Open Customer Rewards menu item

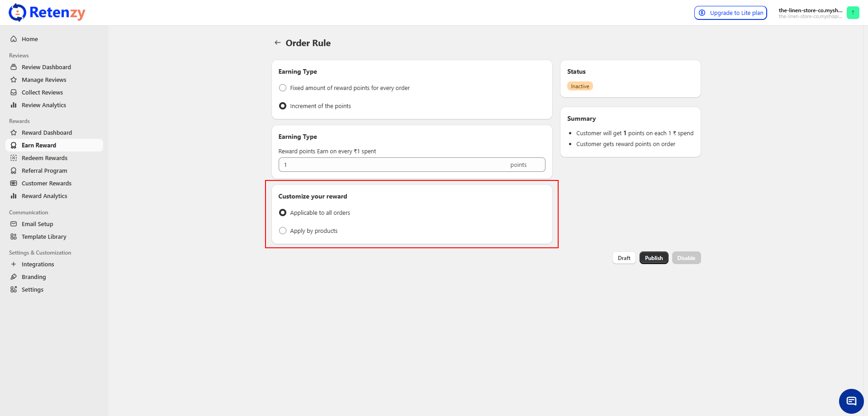(x=47, y=184)
